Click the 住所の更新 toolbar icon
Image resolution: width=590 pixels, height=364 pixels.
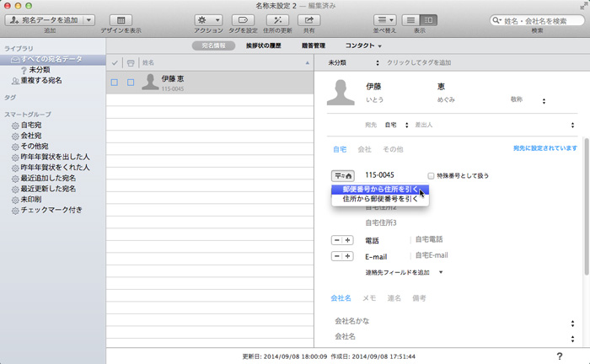click(276, 19)
